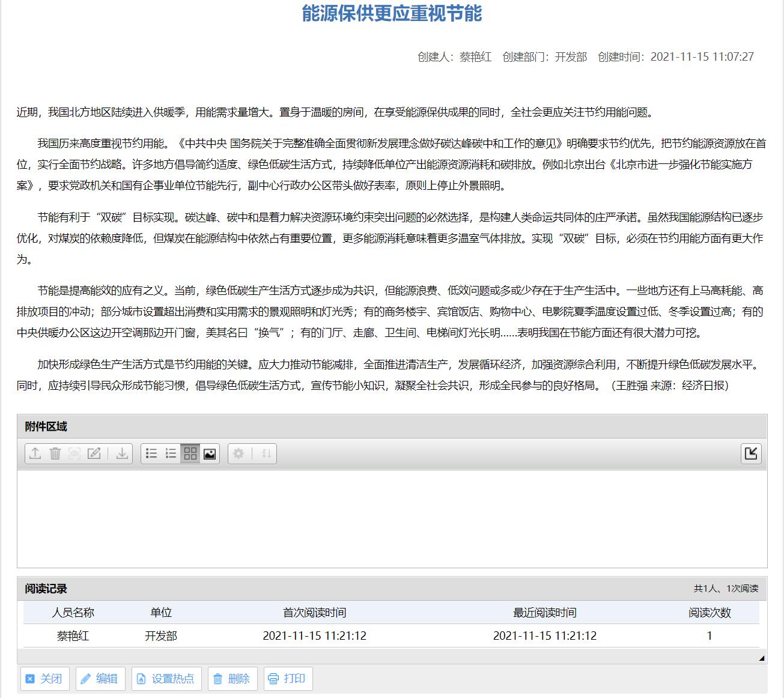This screenshot has width=784, height=698.
Task: Switch attachments to grid tile view
Action: tap(190, 454)
